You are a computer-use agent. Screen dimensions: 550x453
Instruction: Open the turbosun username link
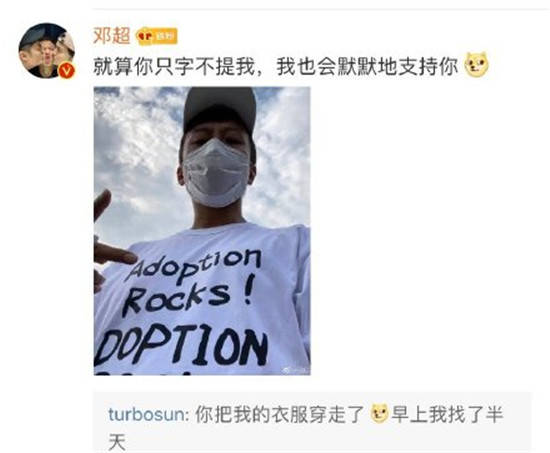click(146, 414)
